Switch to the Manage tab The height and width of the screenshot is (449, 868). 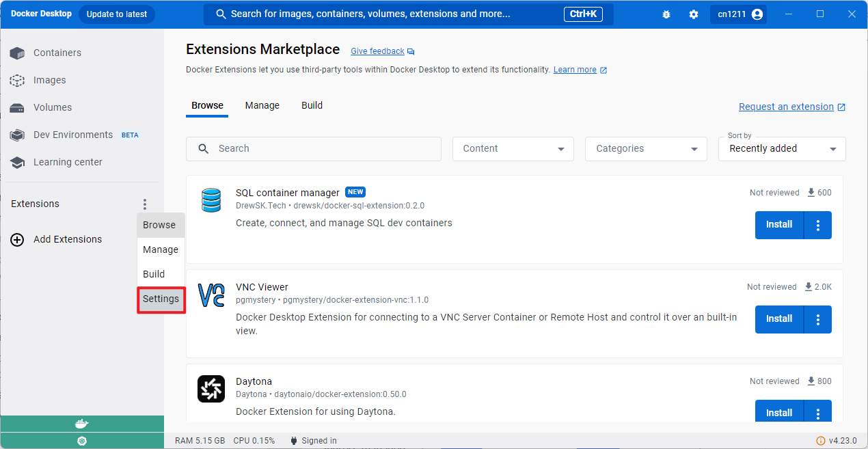coord(262,105)
